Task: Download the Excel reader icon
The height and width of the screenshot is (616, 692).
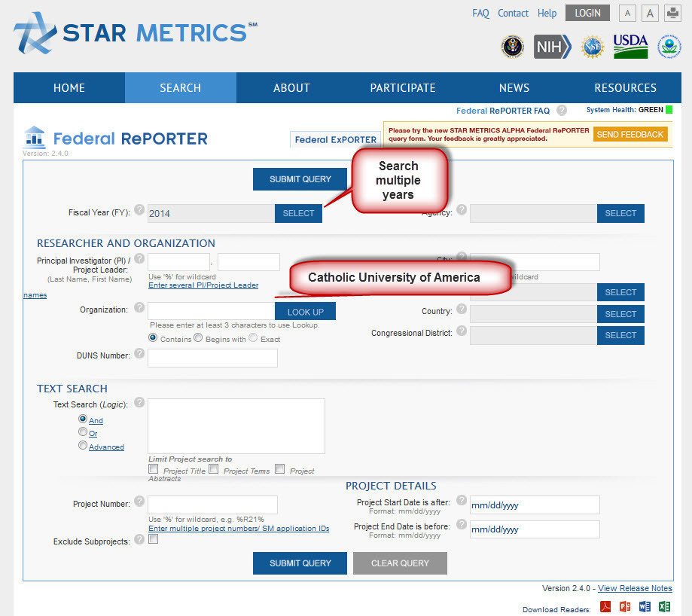Action: tap(665, 607)
